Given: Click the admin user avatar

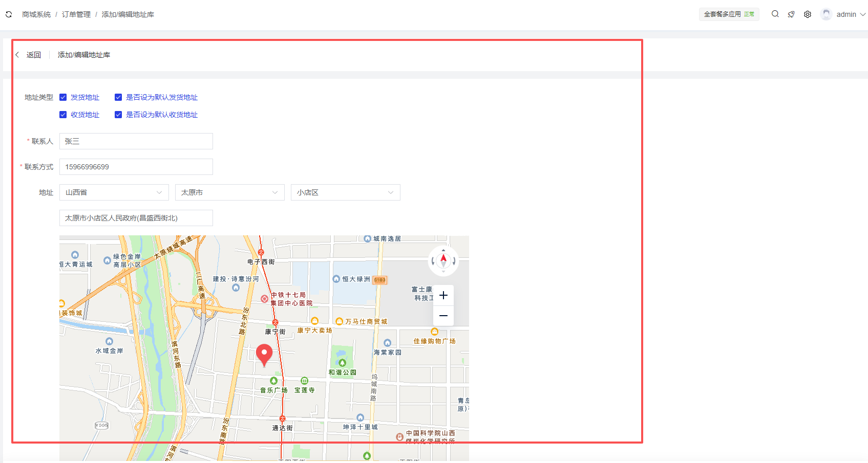Looking at the screenshot, I should (x=825, y=14).
